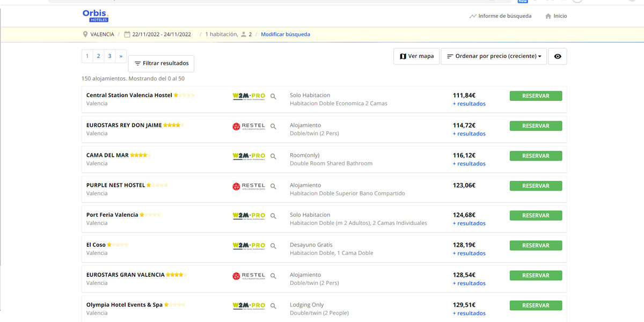Open the Informe de búsqueda report
This screenshot has width=644, height=322.
point(500,16)
